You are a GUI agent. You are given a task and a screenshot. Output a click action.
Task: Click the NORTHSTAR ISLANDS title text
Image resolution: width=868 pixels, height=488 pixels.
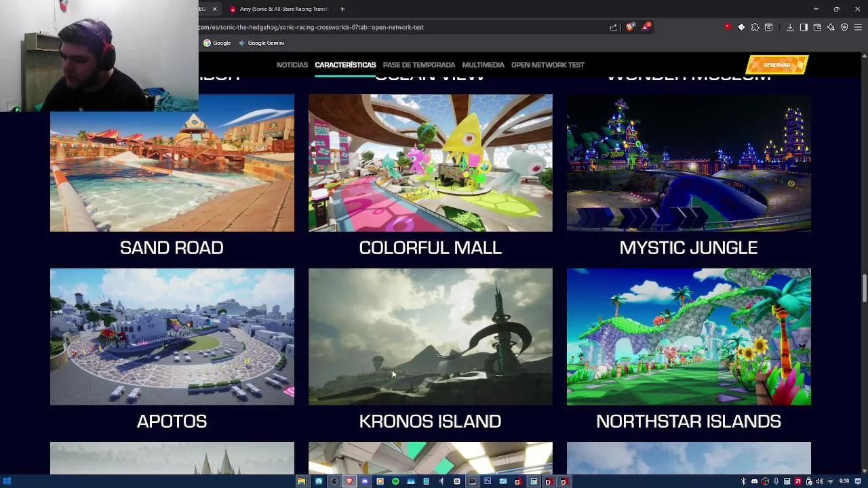coord(688,421)
